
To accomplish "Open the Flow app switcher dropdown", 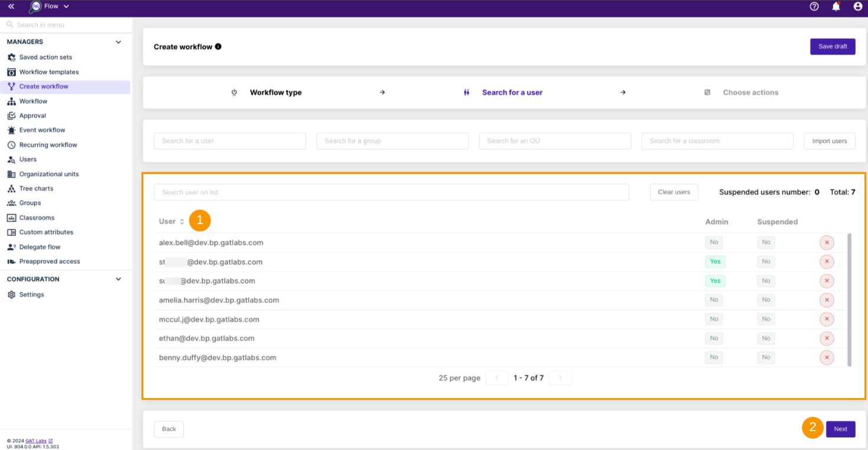I will click(50, 6).
